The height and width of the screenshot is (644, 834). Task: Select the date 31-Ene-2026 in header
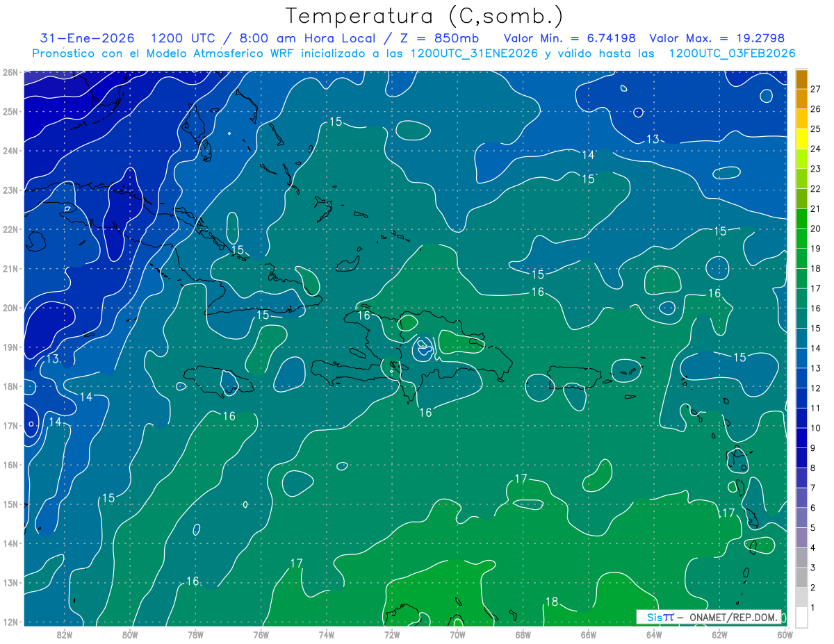click(88, 38)
